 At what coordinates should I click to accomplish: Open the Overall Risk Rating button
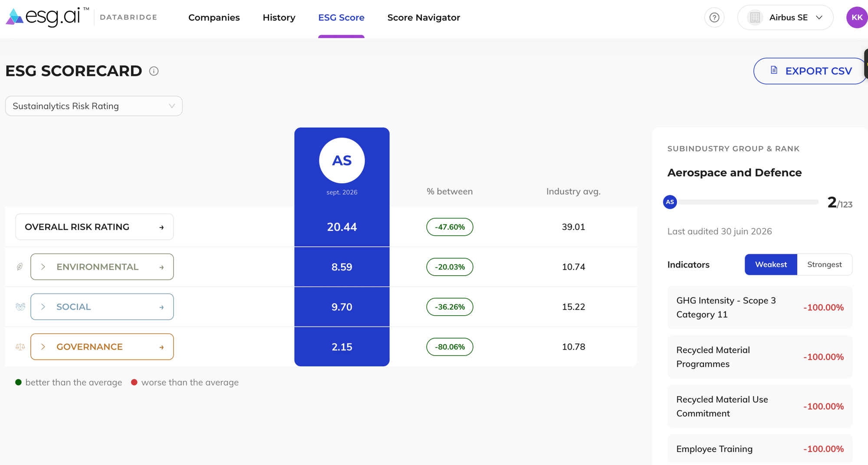[95, 227]
